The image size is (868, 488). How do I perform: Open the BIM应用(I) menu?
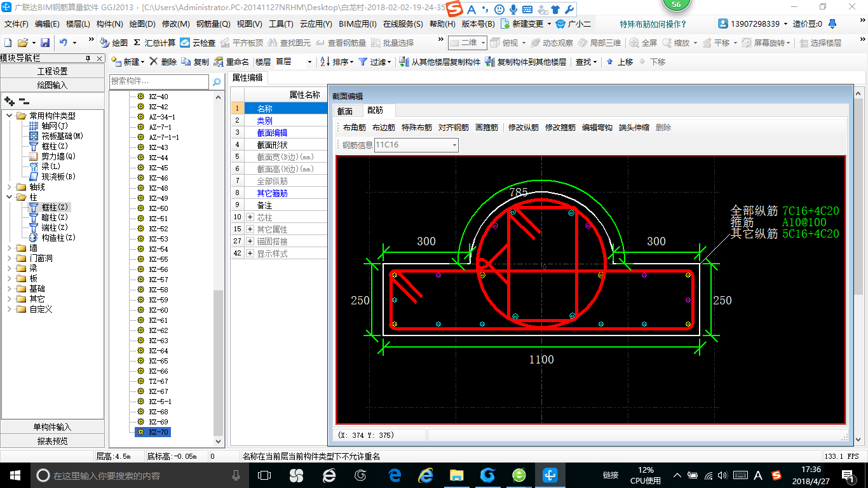pos(358,24)
